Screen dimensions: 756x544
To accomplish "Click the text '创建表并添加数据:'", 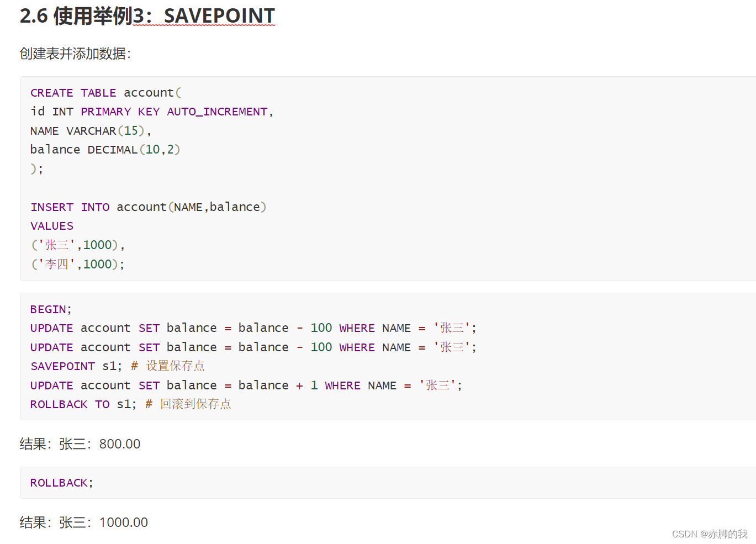I will [75, 54].
